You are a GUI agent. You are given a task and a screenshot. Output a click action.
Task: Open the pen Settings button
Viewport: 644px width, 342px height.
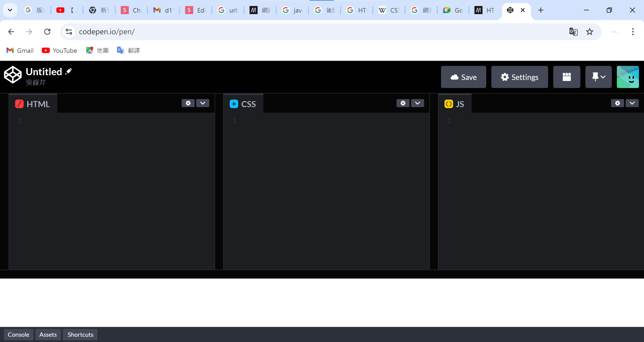click(519, 77)
